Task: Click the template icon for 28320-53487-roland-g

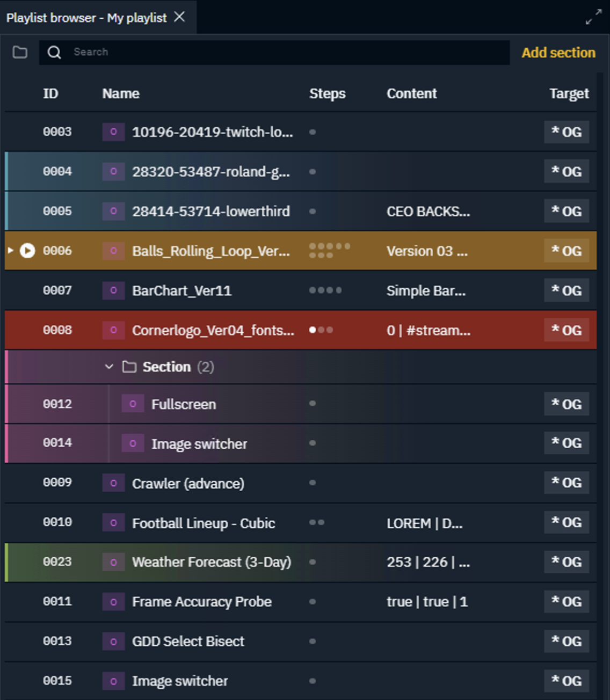Action: point(113,172)
